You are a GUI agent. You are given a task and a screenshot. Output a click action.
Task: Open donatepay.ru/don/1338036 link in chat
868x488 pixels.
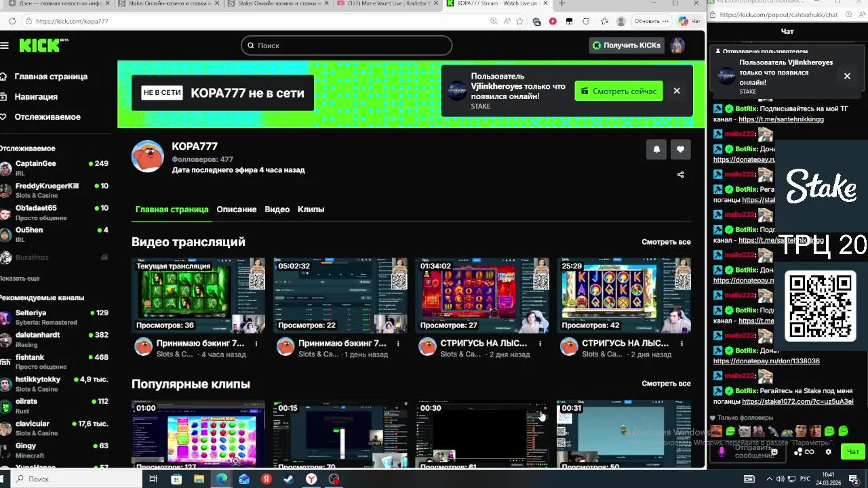(x=766, y=361)
